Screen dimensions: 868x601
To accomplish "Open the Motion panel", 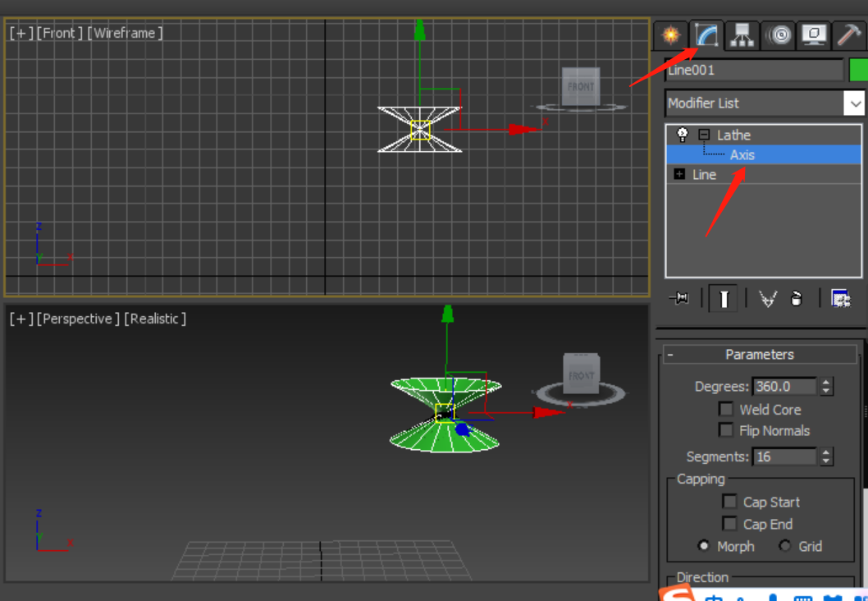I will coord(779,34).
